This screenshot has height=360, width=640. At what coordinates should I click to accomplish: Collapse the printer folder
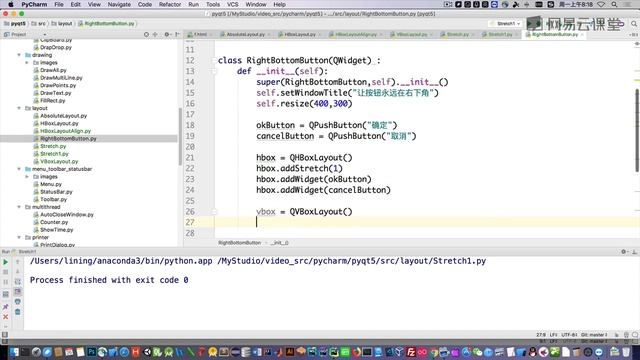coord(19,237)
